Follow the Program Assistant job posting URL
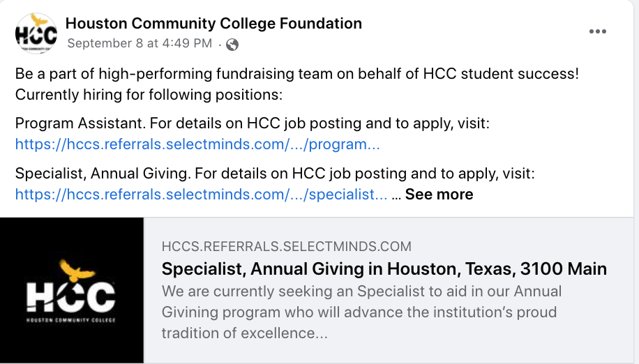Screen dimensions: 639x364 tap(197, 144)
